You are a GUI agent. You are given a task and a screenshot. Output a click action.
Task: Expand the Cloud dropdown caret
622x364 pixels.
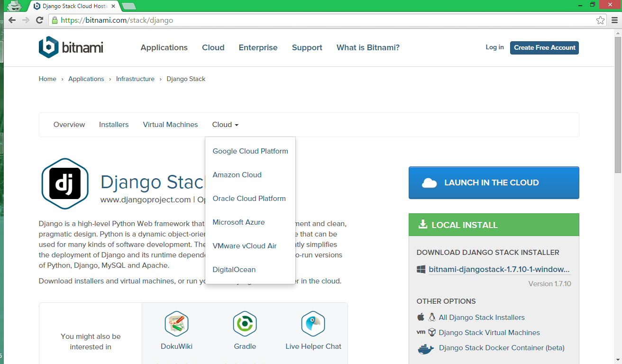[237, 125]
